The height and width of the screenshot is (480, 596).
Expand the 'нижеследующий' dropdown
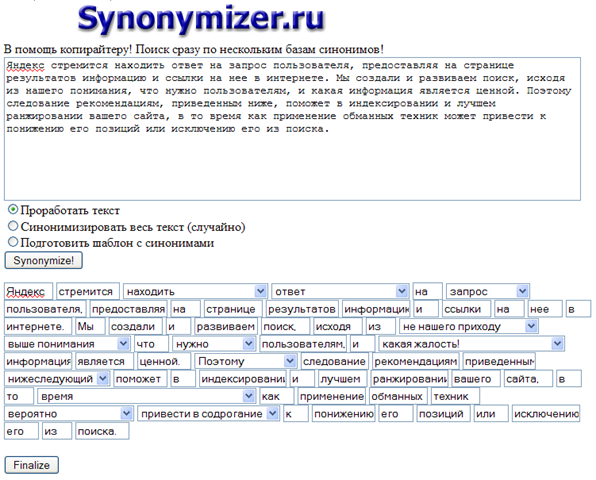[57, 379]
